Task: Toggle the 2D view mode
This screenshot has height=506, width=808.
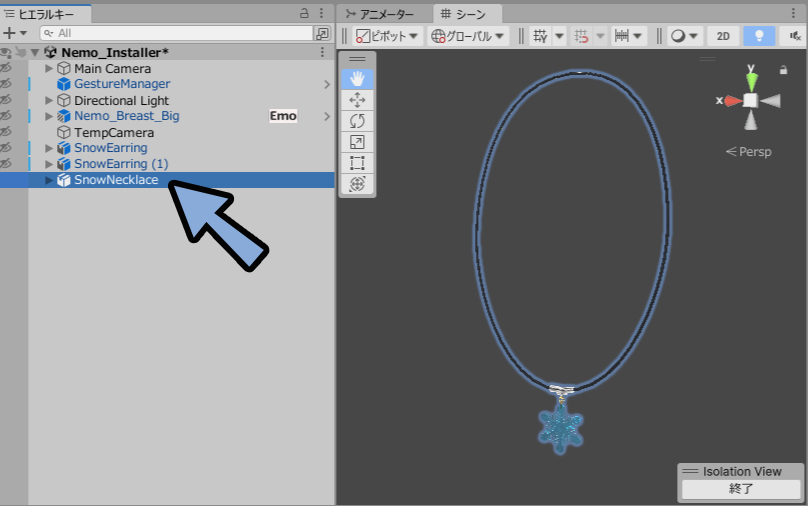Action: pos(722,35)
